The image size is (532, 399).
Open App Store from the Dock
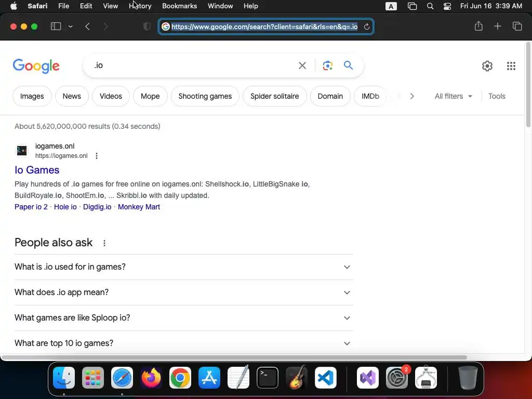coord(209,378)
